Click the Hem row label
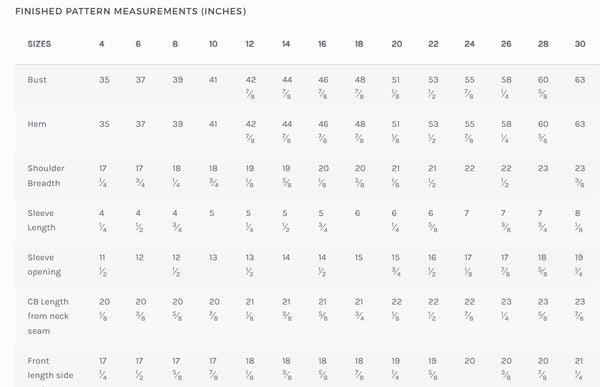This screenshot has height=387, width=600. (37, 124)
